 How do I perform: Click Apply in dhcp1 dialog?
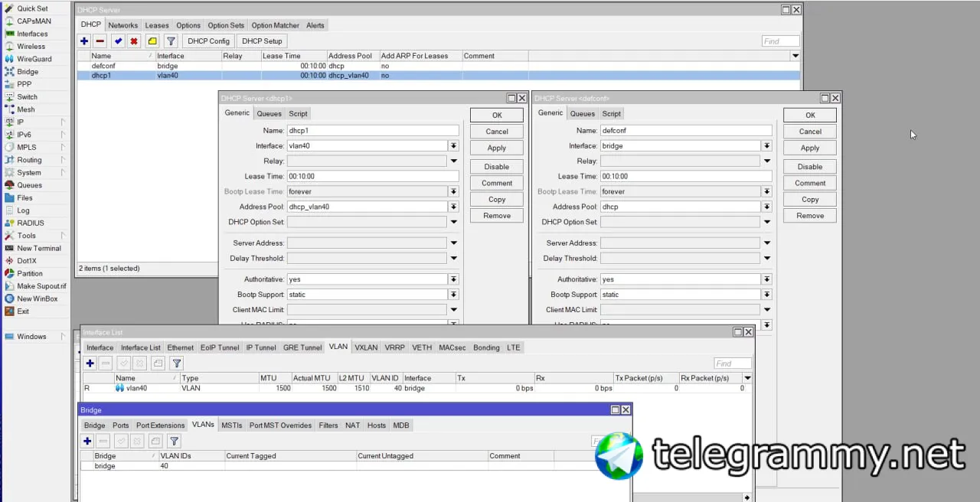[x=497, y=148]
